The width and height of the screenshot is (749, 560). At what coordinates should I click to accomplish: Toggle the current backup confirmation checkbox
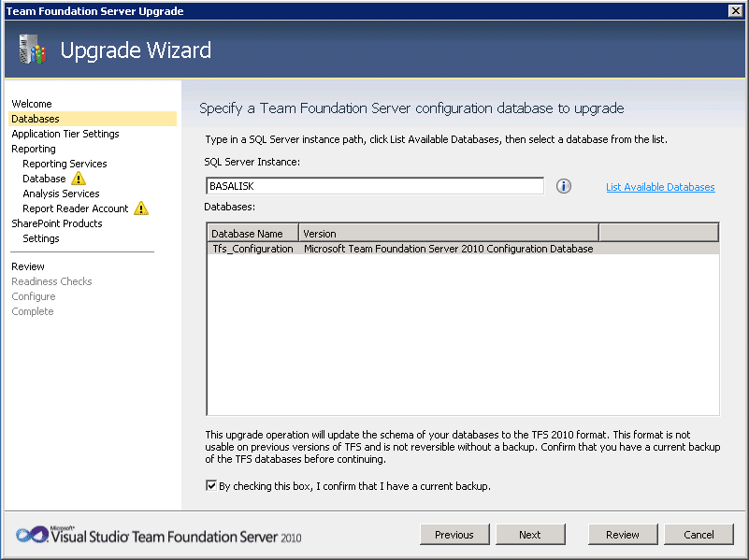pos(211,485)
